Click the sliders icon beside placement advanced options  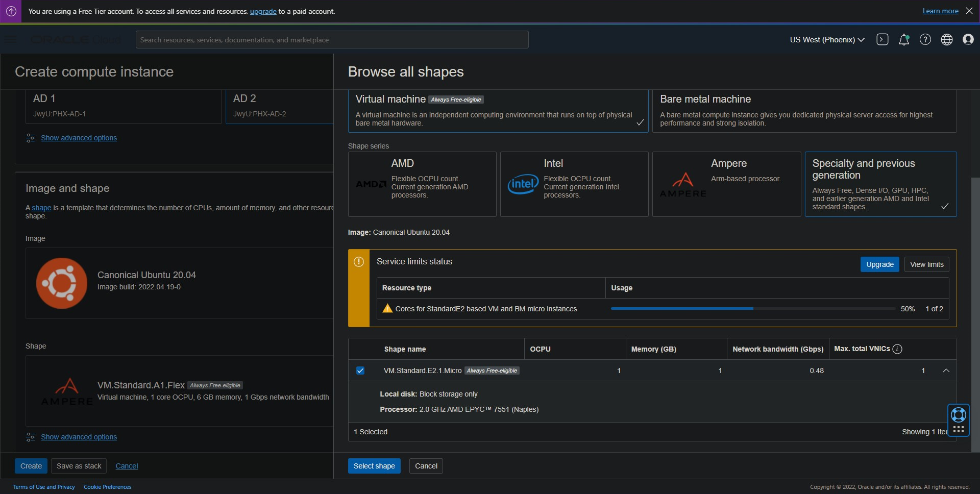click(30, 138)
